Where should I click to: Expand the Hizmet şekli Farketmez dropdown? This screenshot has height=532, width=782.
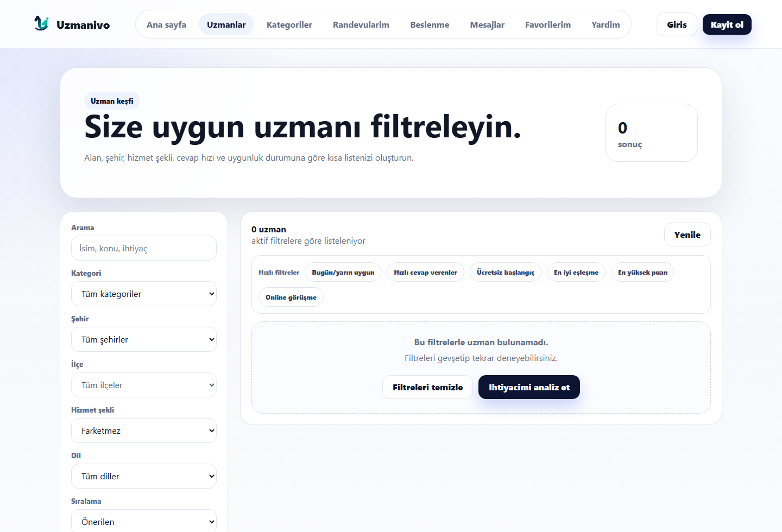pyautogui.click(x=144, y=430)
